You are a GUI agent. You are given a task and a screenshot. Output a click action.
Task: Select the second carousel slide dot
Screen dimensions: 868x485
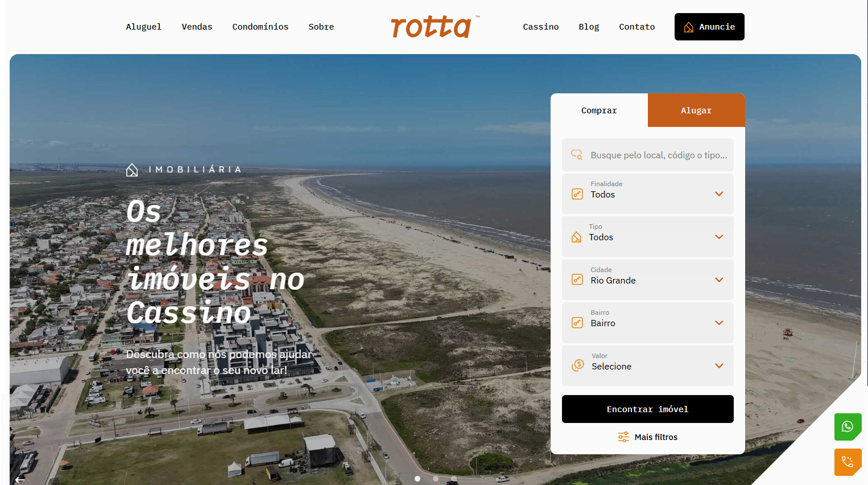pos(436,479)
